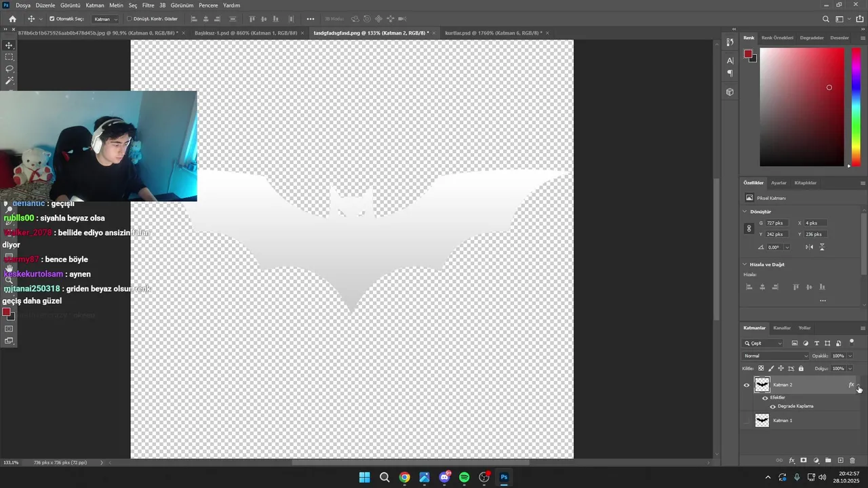
Task: Collapse Katman 2 effects list arrow
Action: [x=859, y=385]
